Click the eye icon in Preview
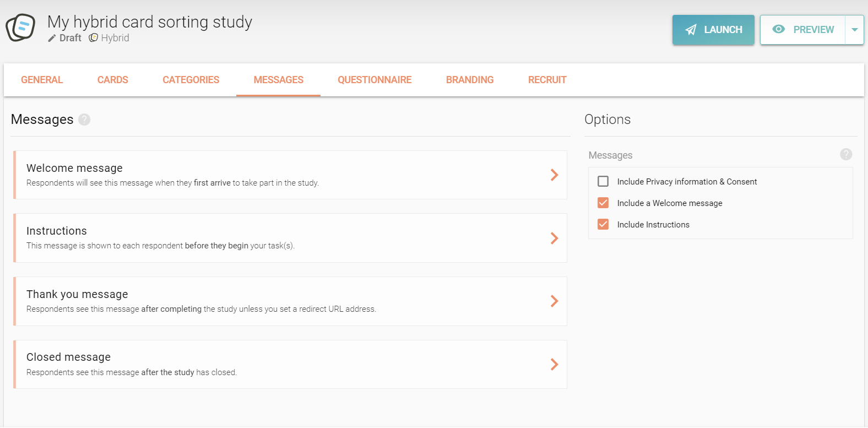 point(779,29)
